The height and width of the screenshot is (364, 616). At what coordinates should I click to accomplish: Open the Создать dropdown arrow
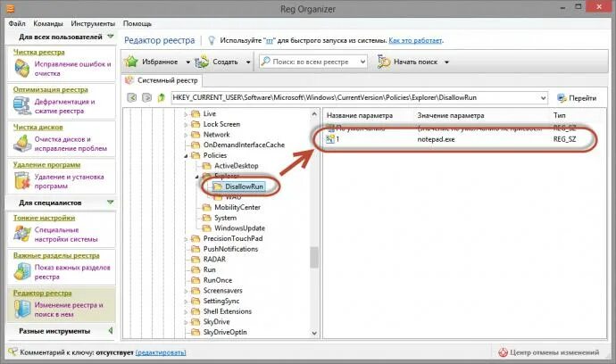pyautogui.click(x=248, y=62)
